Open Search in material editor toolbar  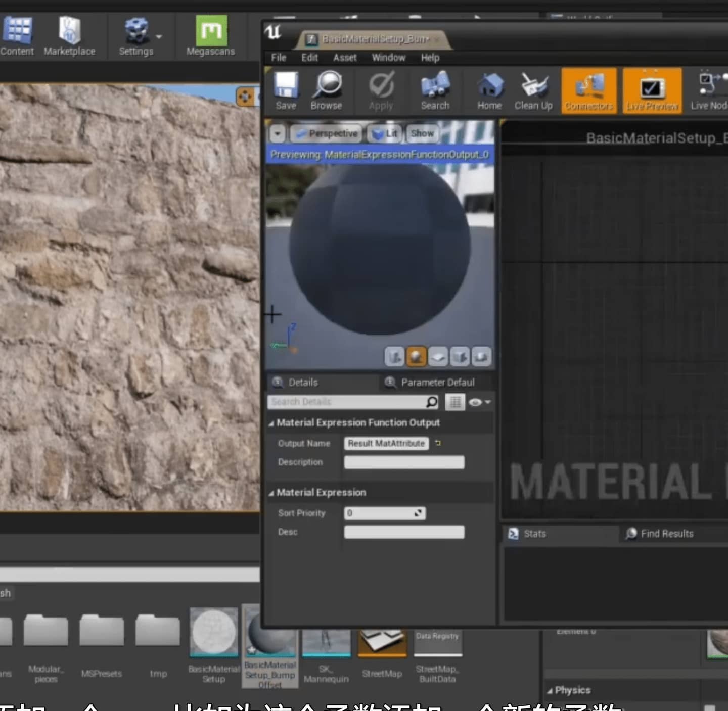point(435,91)
